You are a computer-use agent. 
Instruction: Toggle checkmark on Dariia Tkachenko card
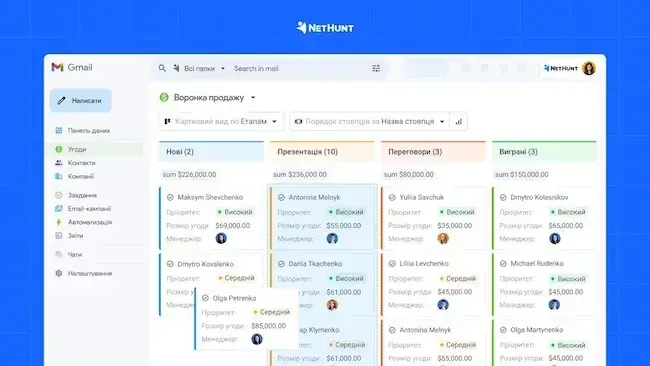281,264
